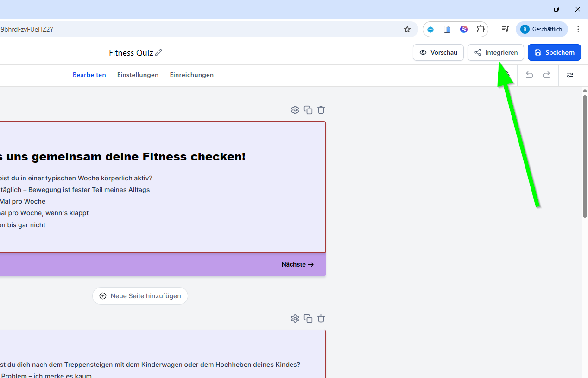Open the Einstellungen tab
588x378 pixels.
click(x=138, y=75)
